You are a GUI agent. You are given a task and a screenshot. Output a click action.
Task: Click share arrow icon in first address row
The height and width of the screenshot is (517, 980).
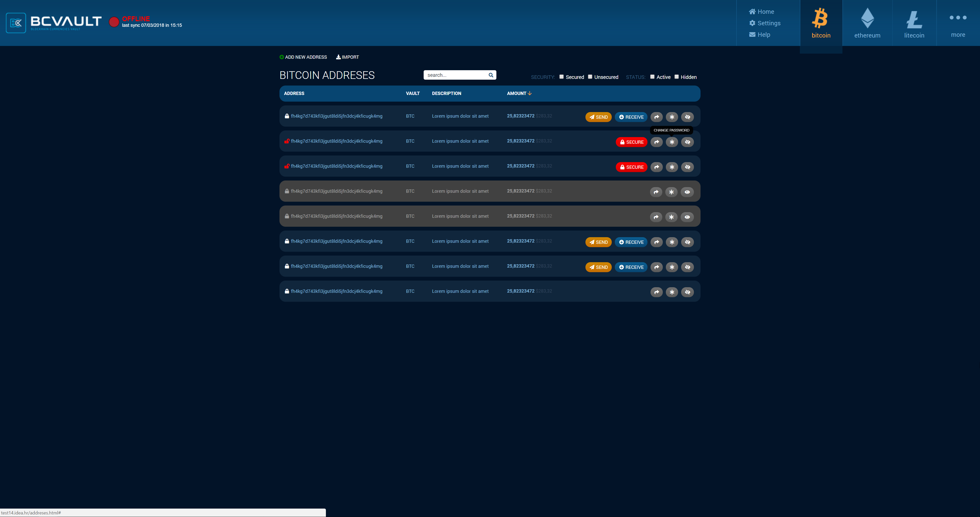click(x=656, y=117)
